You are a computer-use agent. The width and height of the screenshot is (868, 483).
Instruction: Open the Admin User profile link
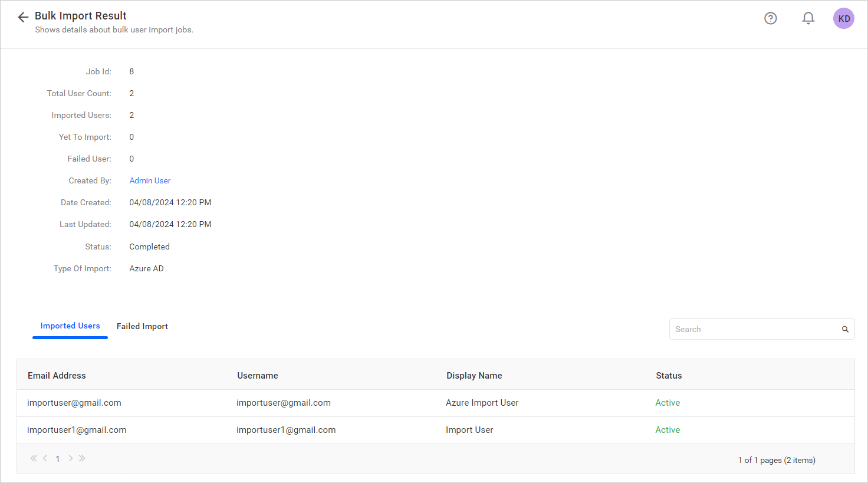[150, 180]
